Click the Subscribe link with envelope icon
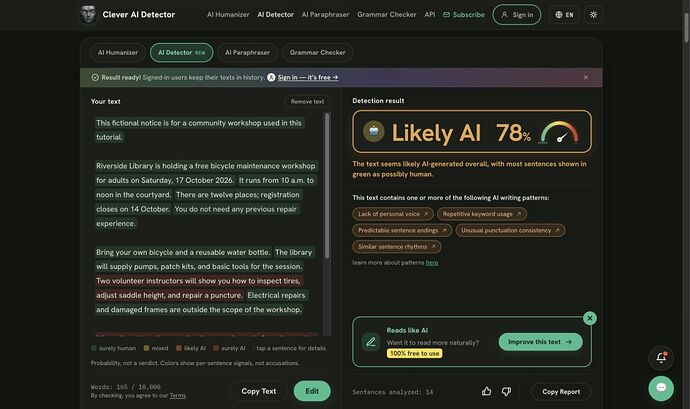Image resolution: width=690 pixels, height=409 pixels. (464, 15)
